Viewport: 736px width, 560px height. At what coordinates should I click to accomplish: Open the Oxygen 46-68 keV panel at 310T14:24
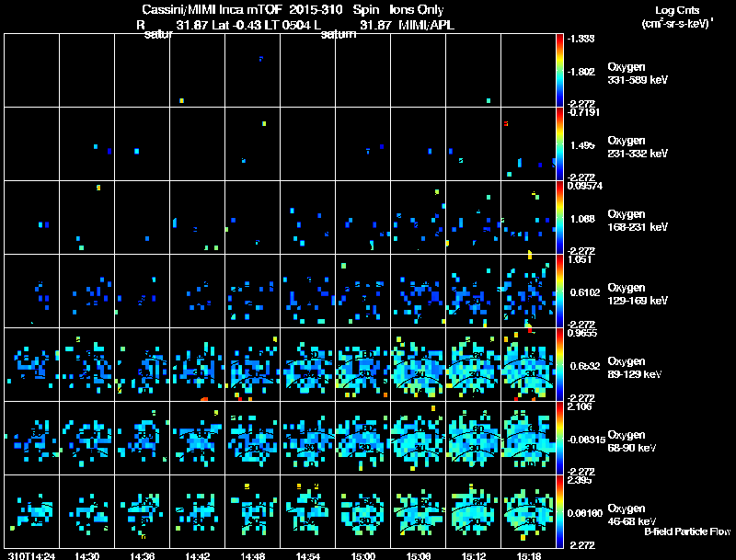coord(32,511)
